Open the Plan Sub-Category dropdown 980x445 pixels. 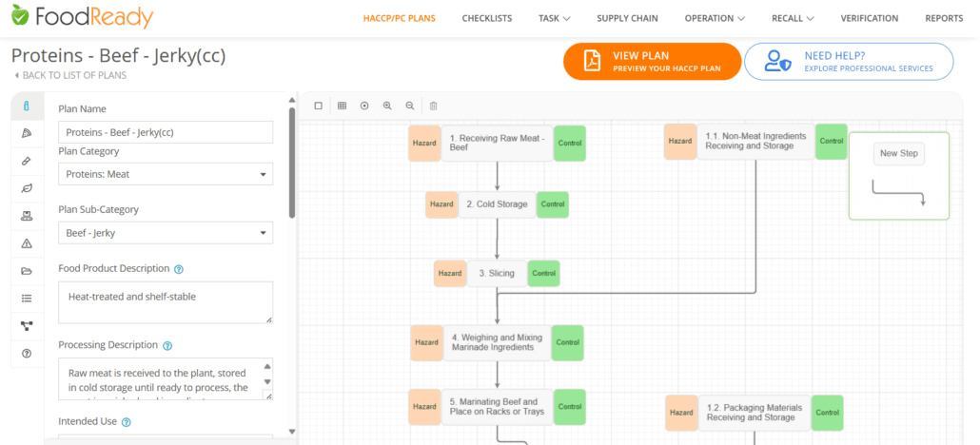point(165,233)
